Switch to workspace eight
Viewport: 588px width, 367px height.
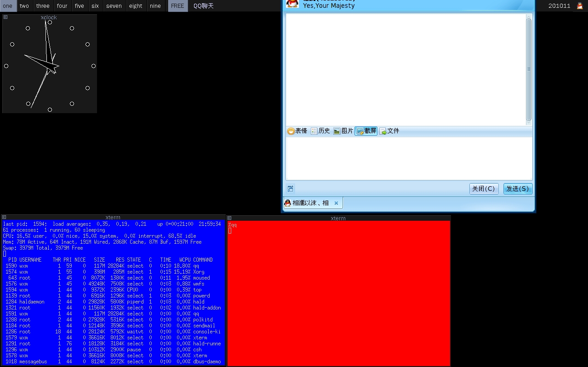point(136,6)
